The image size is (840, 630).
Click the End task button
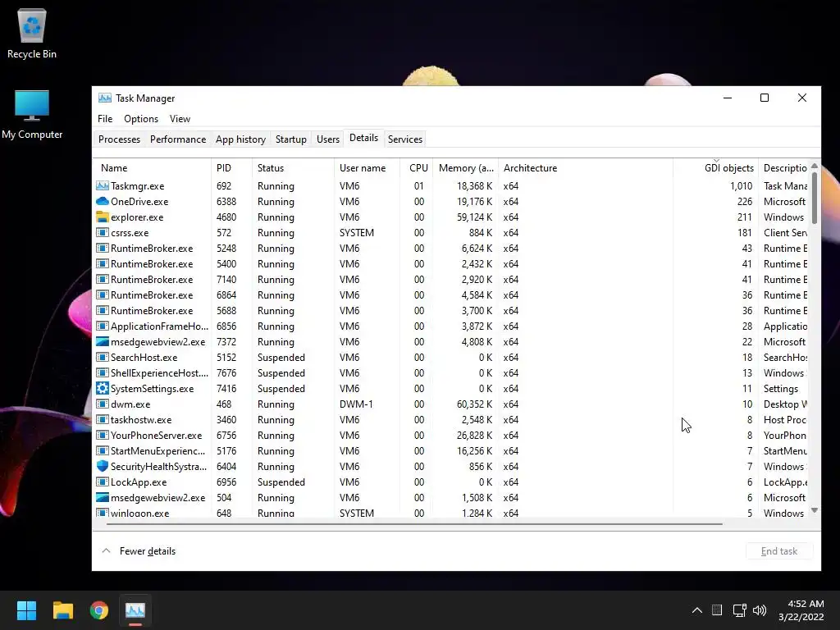[x=779, y=550]
